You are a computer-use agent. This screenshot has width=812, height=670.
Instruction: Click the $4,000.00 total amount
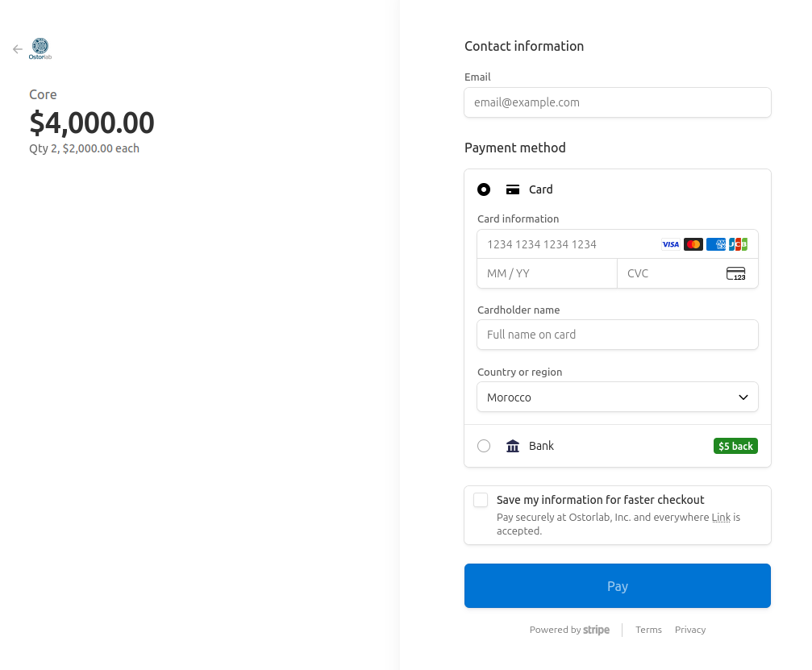point(92,123)
